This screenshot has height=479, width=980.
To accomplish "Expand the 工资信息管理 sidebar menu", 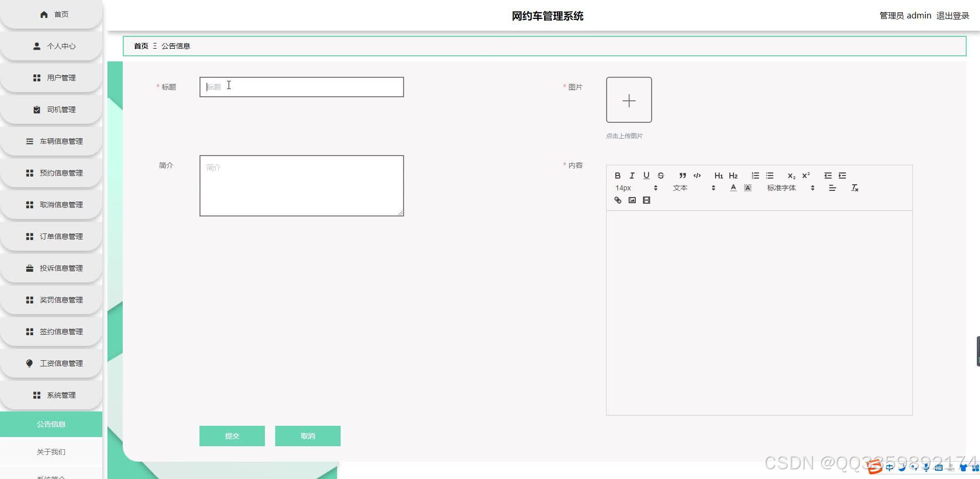I will tap(51, 363).
